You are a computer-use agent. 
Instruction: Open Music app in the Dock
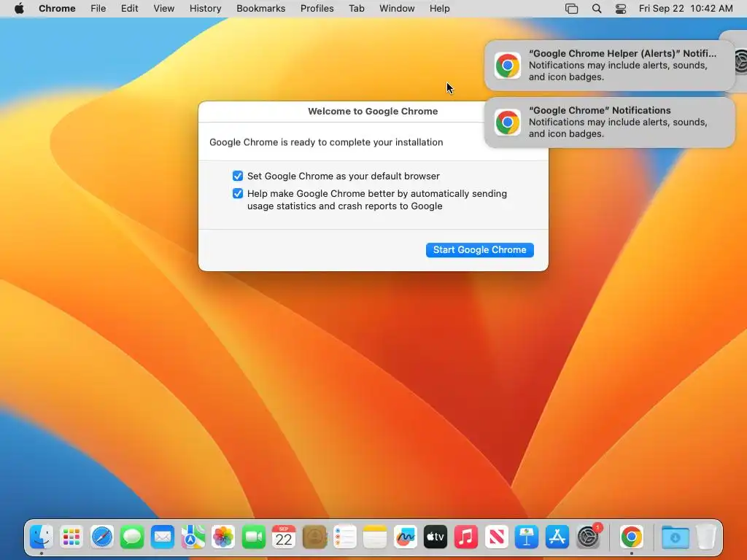tap(466, 537)
